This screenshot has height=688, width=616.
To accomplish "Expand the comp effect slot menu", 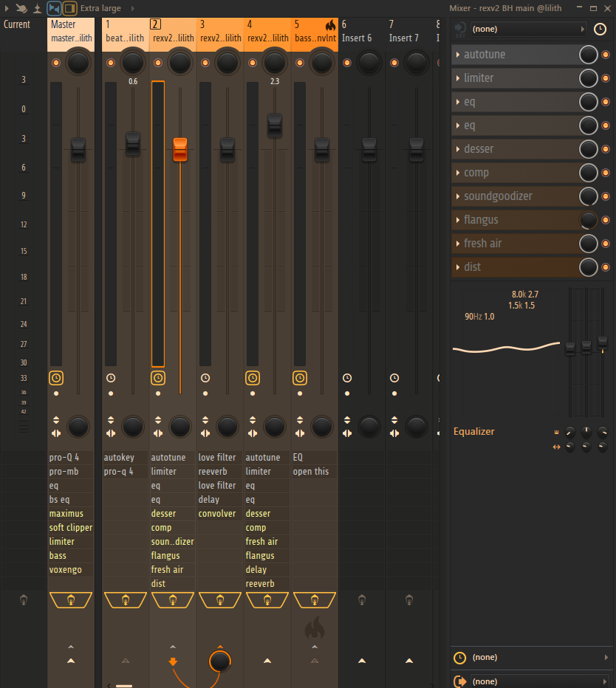I will pos(458,173).
